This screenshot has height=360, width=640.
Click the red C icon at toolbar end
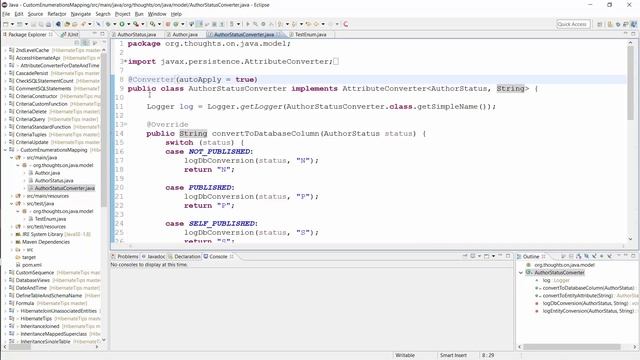click(346, 24)
